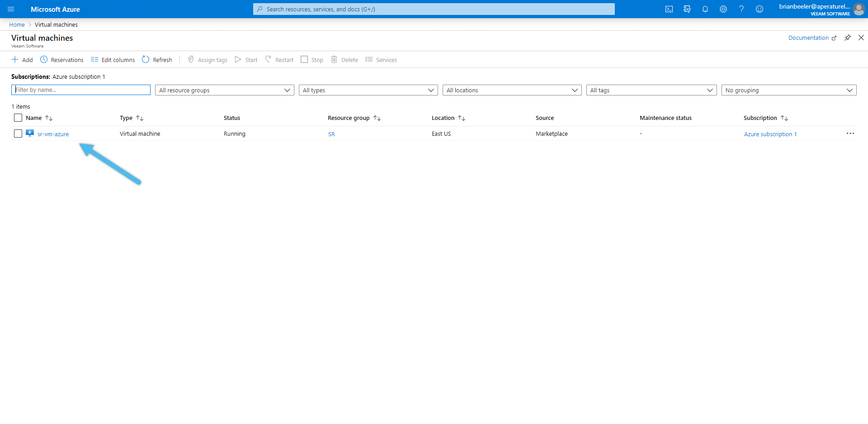Screen dimensions: 868x424
Task: Click the Virtual machine type cell
Action: pos(140,133)
